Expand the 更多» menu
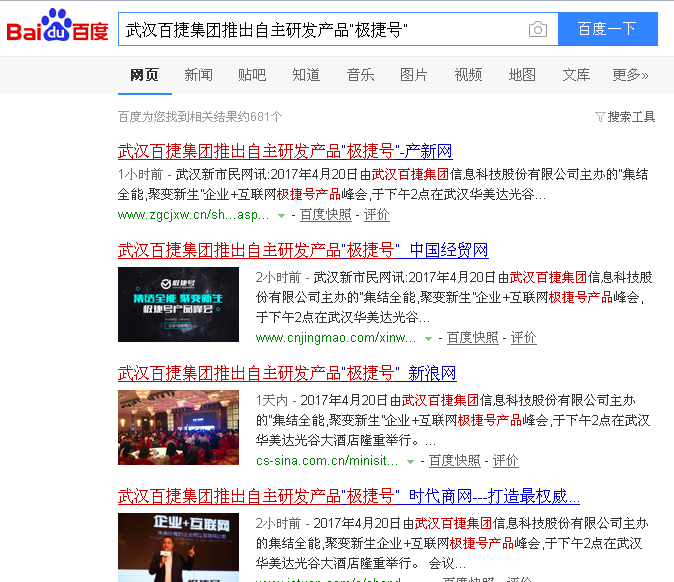 630,75
